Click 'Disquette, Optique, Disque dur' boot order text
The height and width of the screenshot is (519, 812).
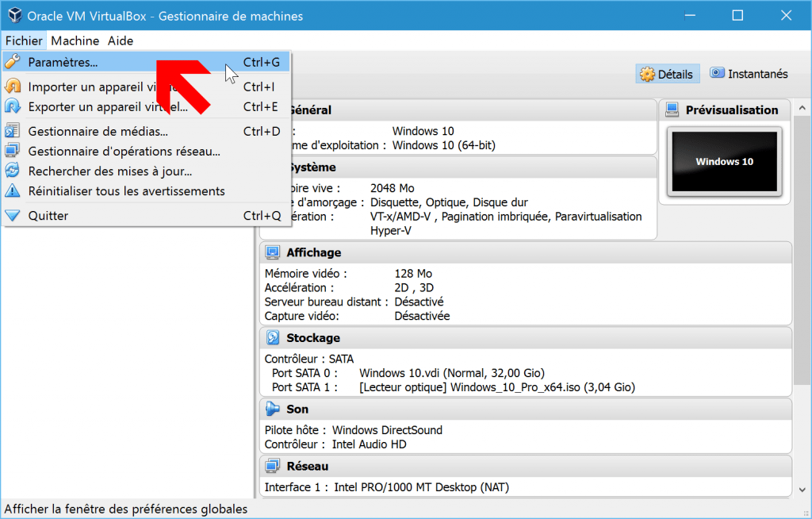449,202
